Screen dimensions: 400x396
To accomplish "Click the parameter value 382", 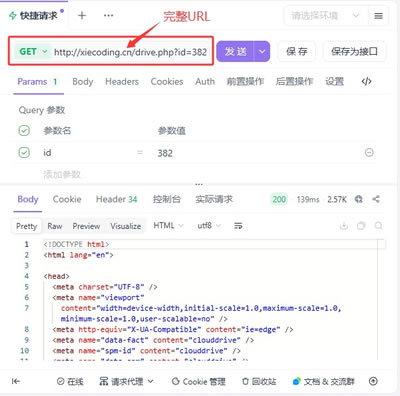I will pos(165,153).
